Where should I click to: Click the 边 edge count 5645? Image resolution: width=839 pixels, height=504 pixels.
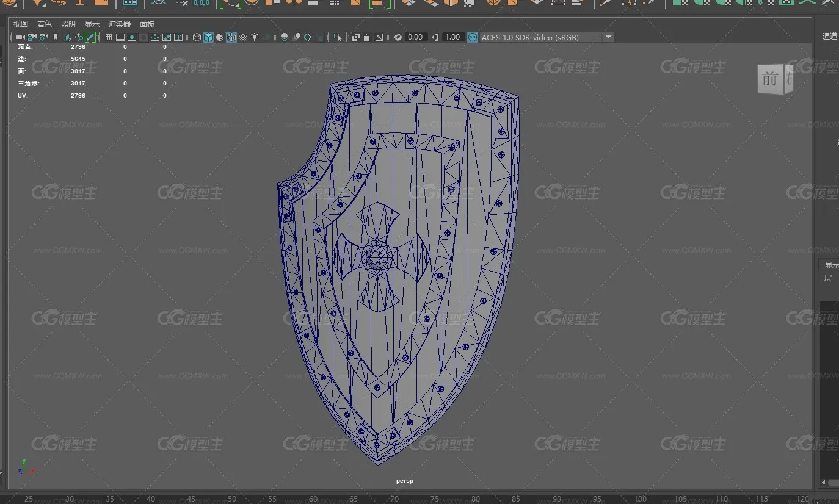pyautogui.click(x=78, y=59)
